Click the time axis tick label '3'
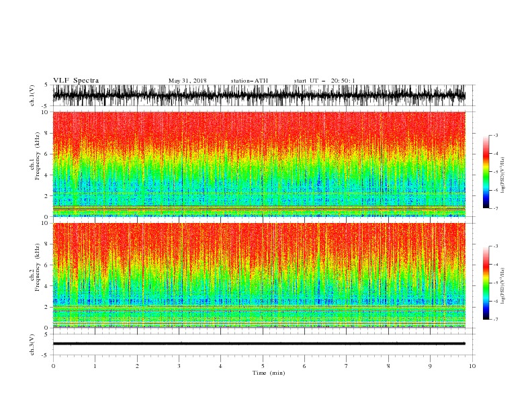This screenshot has width=532, height=411. click(x=179, y=366)
